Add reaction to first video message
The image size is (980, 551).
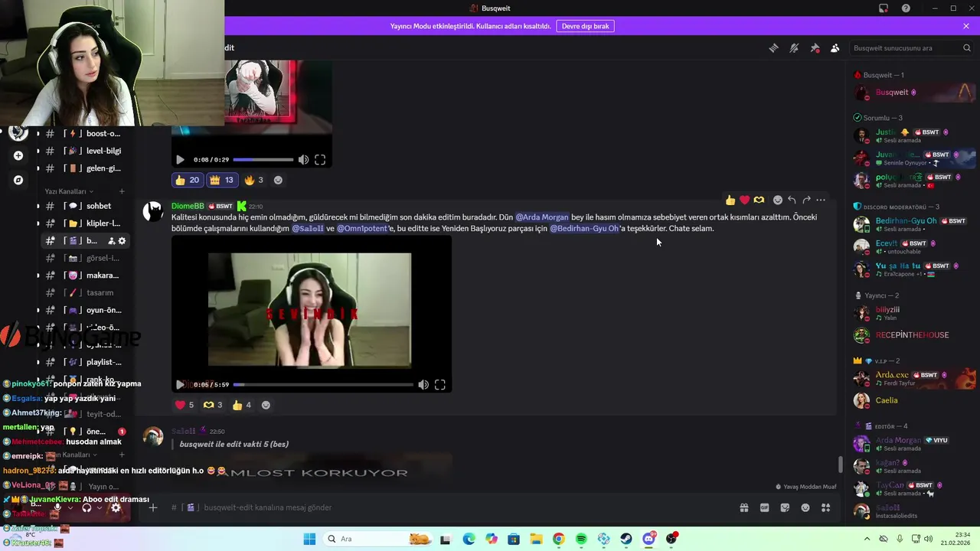pyautogui.click(x=278, y=180)
